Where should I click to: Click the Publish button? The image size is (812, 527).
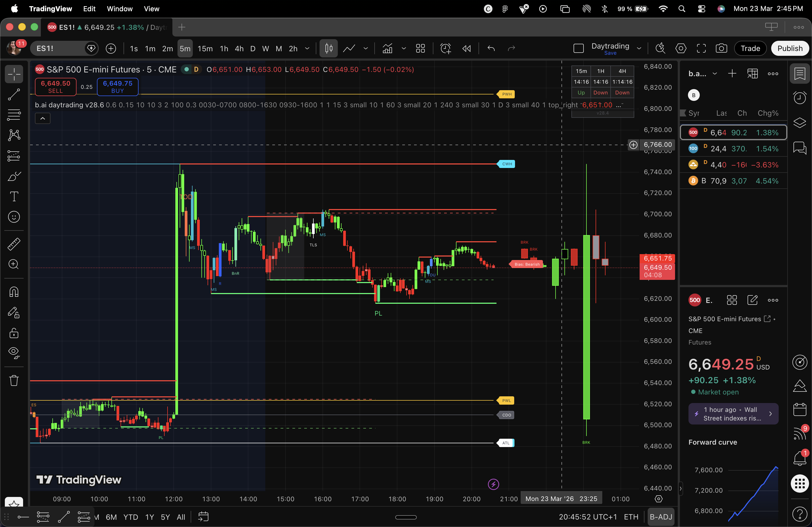tap(790, 48)
